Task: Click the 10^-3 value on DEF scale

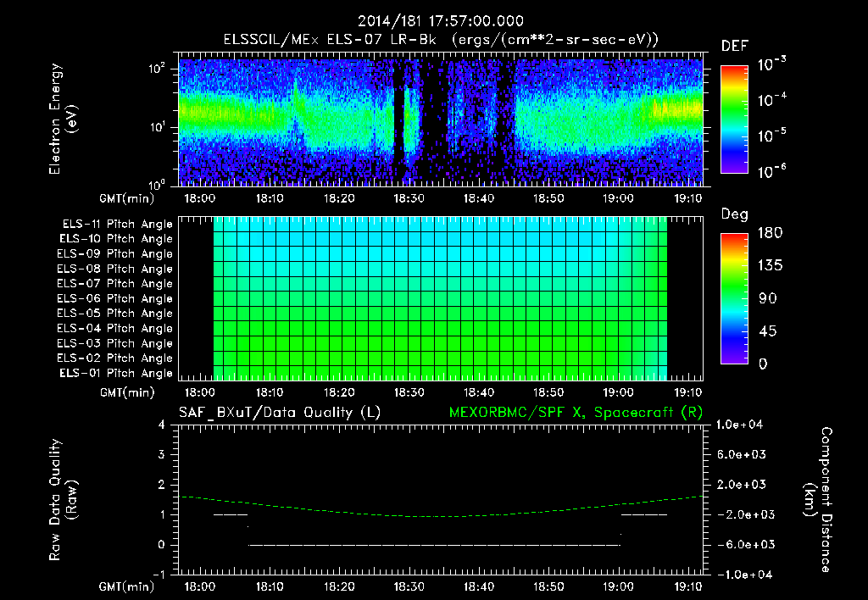Action: pyautogui.click(x=772, y=64)
